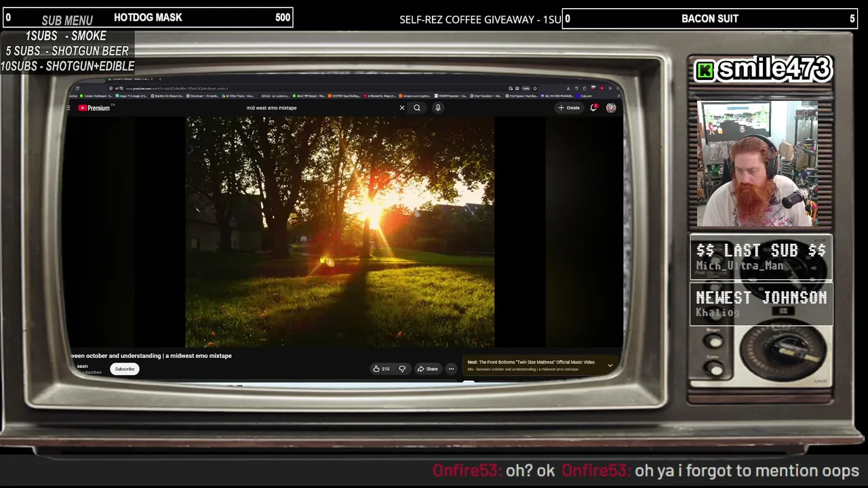Click the smile473 streamer name
The width and height of the screenshot is (868, 488).
point(774,68)
